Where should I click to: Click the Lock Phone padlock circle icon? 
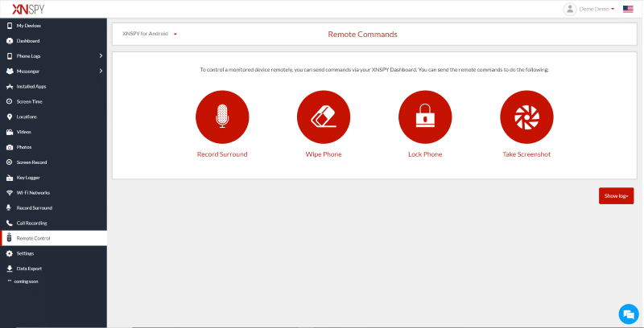425,117
